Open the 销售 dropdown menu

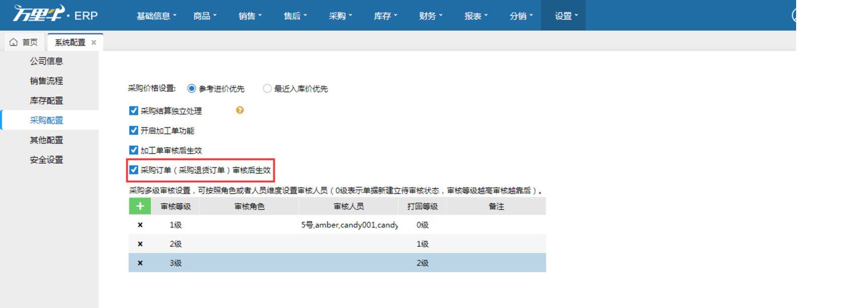pos(250,16)
